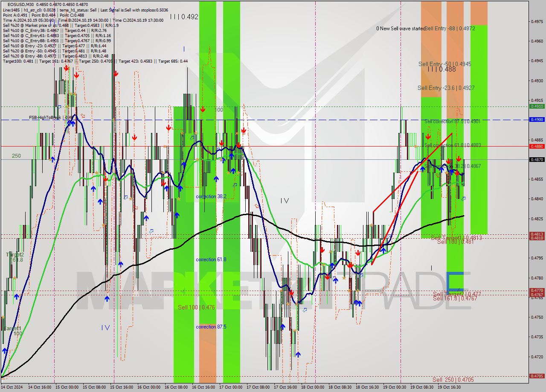The width and height of the screenshot is (546, 392).
Task: Click the '0 New Sell wave started' label
Action: click(401, 29)
